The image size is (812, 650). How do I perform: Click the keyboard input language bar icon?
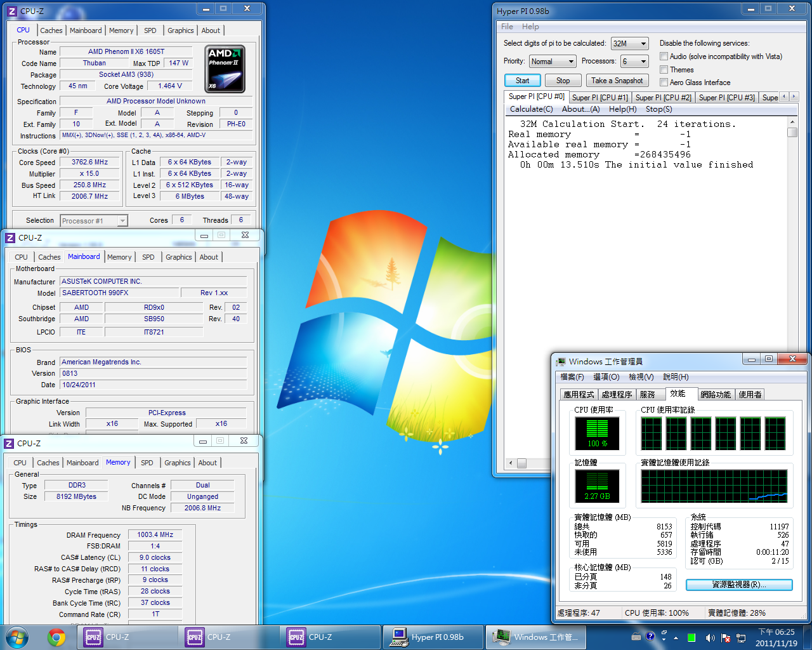coord(636,636)
